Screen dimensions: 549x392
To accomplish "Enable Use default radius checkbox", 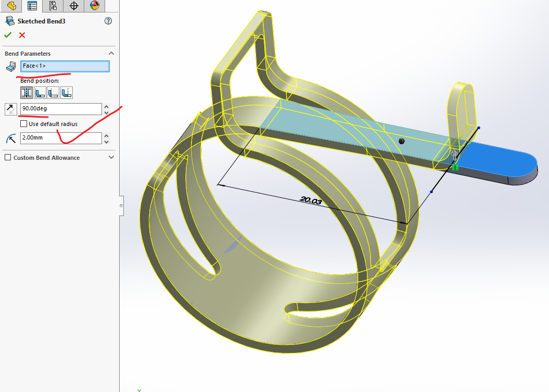I will (24, 124).
